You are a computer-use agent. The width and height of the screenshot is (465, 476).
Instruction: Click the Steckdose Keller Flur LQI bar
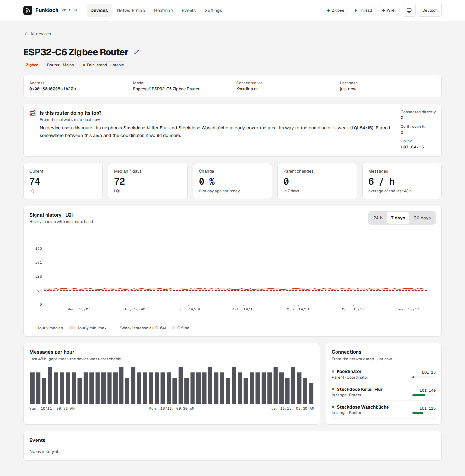[x=424, y=395]
